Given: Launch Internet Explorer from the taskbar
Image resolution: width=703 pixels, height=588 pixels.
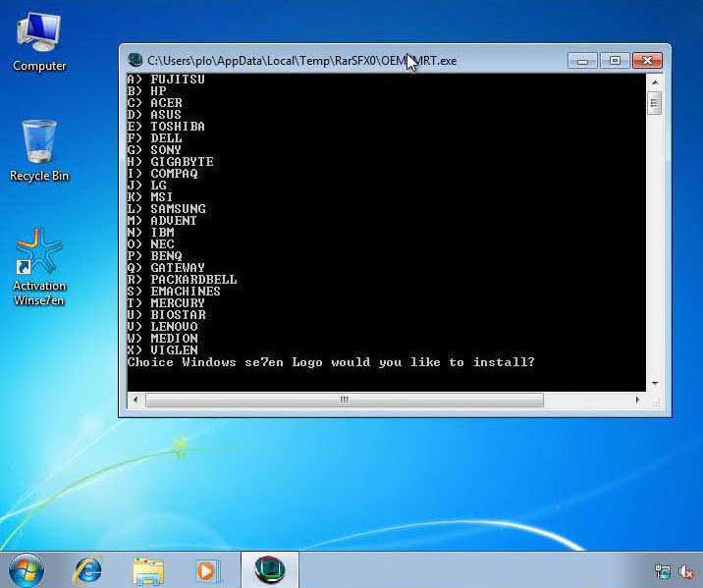Looking at the screenshot, I should [x=88, y=570].
